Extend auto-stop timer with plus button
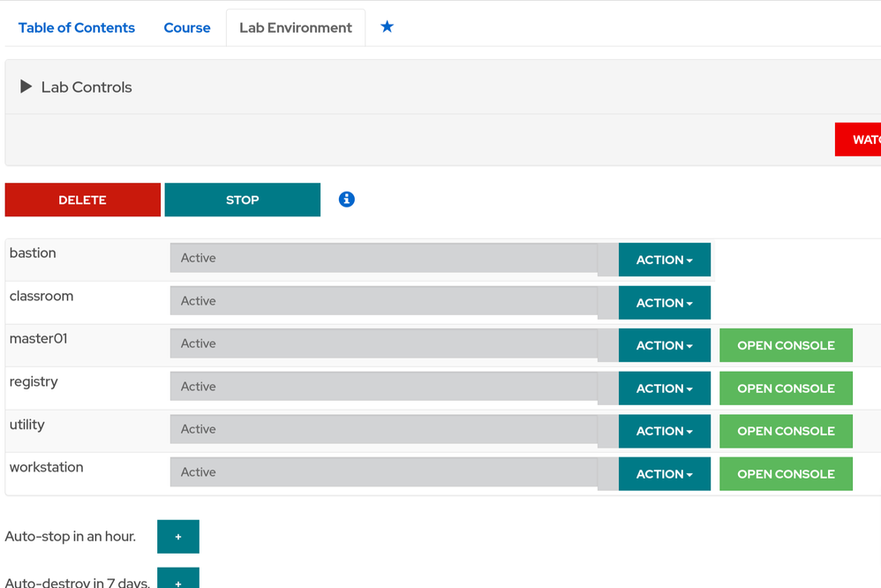This screenshot has height=588, width=881. (178, 537)
